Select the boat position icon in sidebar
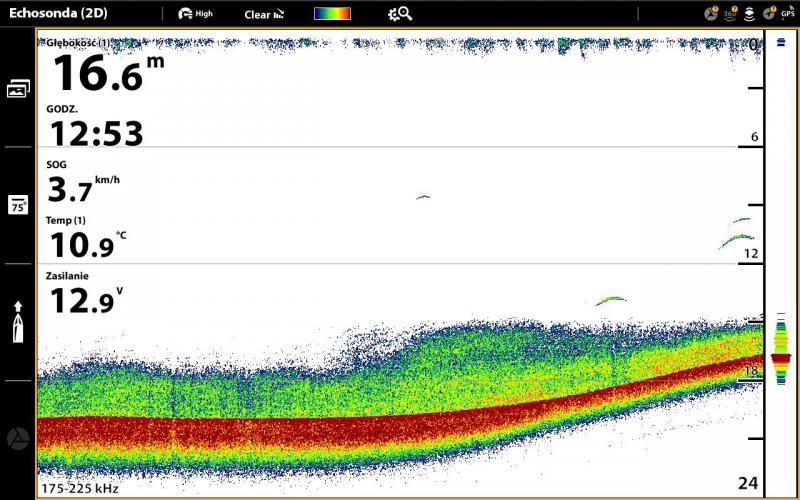 [x=18, y=322]
